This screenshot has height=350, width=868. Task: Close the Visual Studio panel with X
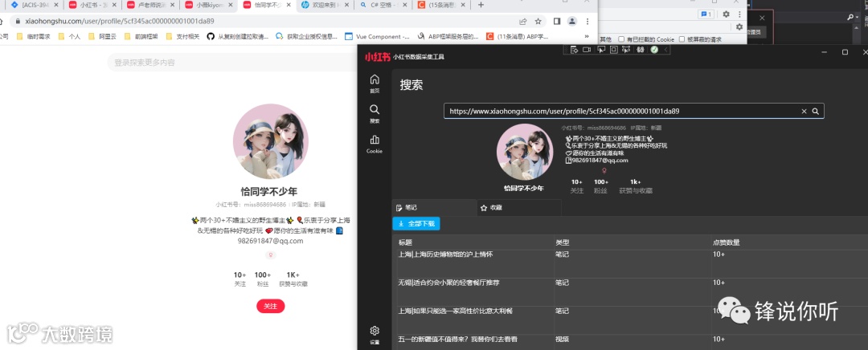coord(762,18)
